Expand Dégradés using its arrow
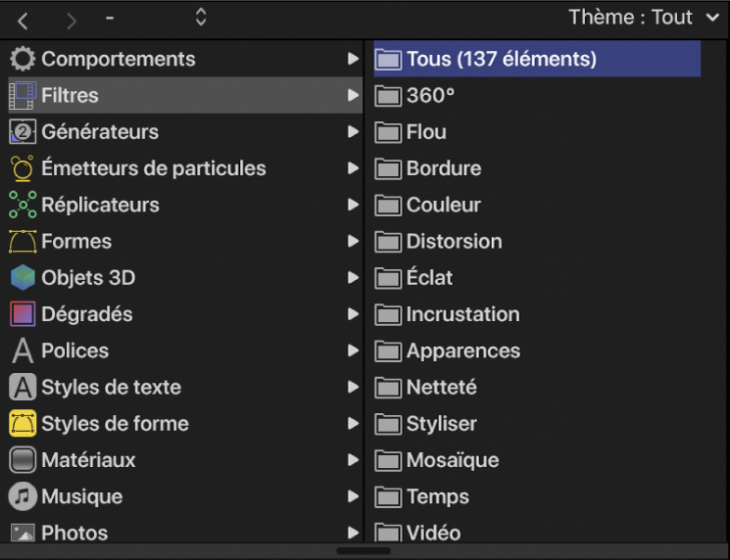 click(x=354, y=314)
